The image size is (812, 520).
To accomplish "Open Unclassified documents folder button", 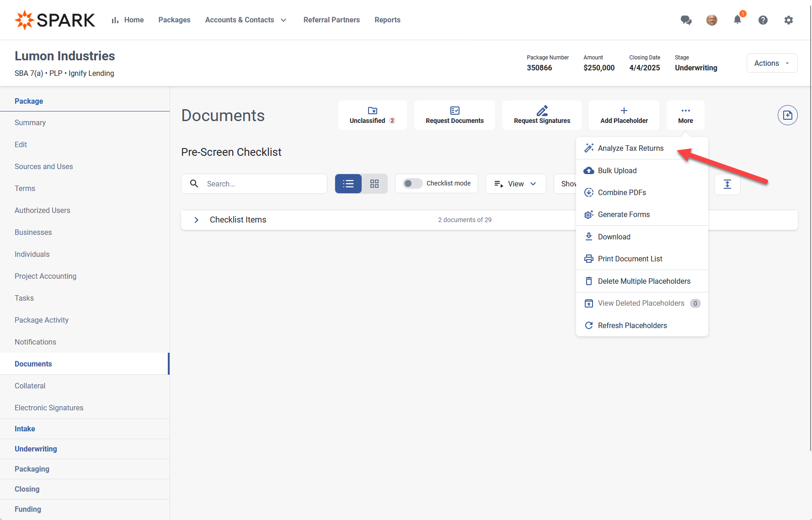I will [372, 115].
